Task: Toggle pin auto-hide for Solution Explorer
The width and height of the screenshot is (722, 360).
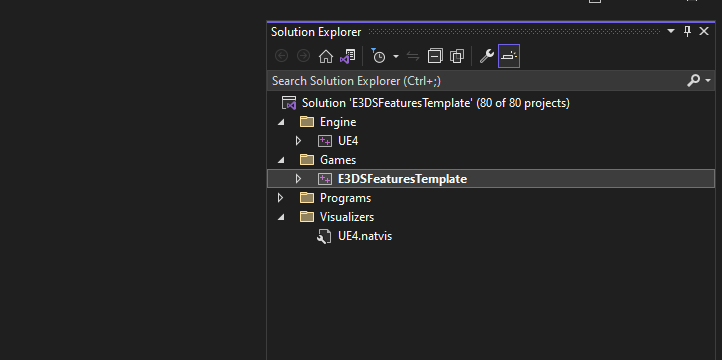Action: tap(687, 32)
